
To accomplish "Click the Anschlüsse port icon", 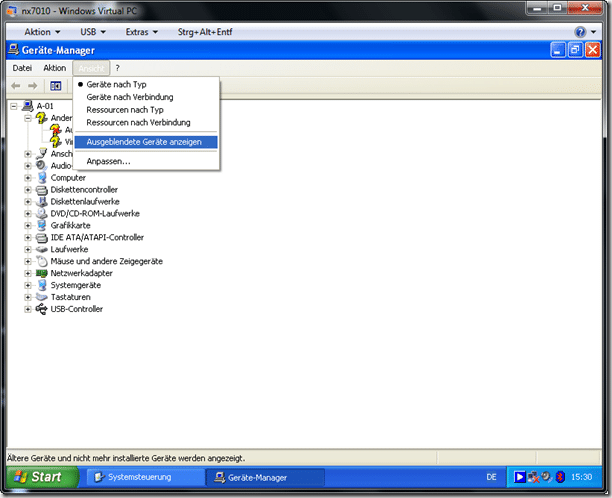I will point(42,153).
